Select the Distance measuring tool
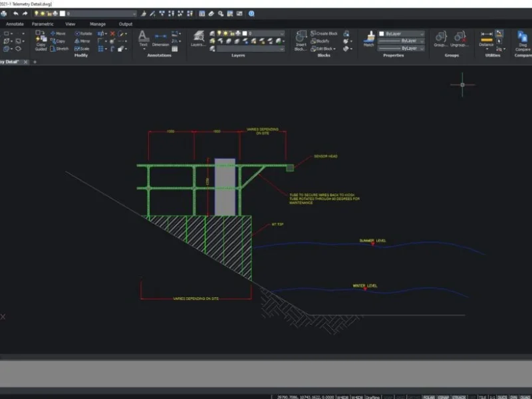Viewport: 532px width, 399px height. 486,39
